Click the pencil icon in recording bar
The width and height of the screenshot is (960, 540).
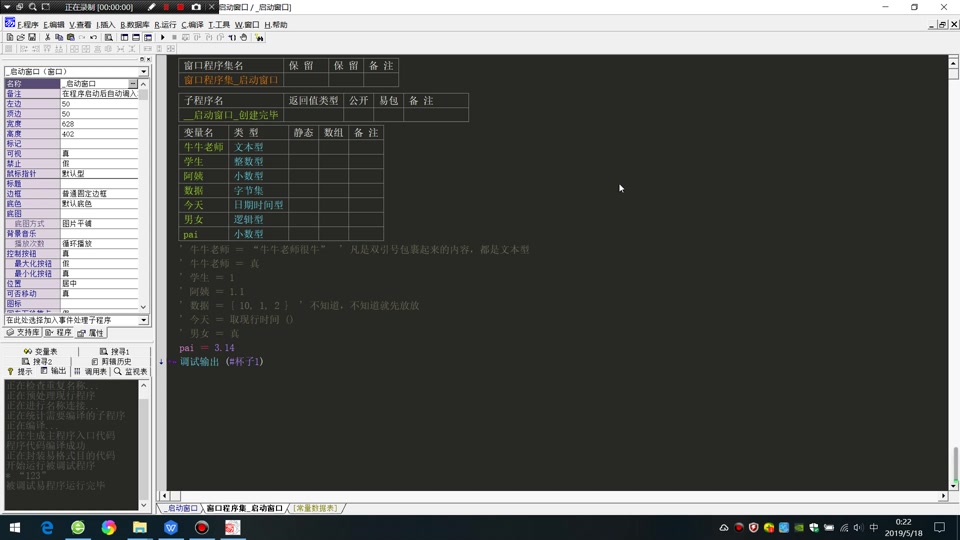coord(152,7)
